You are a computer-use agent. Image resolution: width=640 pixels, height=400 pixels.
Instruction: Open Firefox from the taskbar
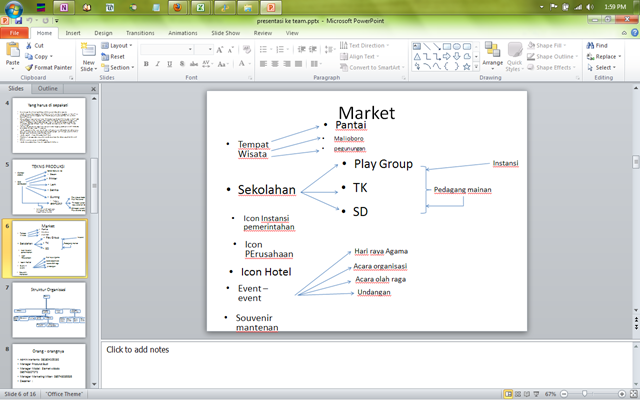177,7
